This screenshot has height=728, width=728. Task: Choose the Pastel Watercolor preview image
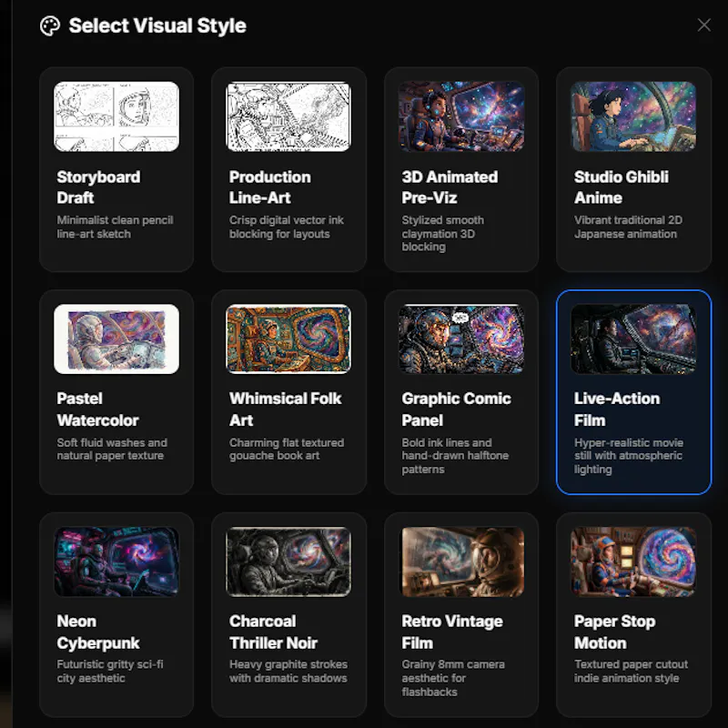point(116,339)
